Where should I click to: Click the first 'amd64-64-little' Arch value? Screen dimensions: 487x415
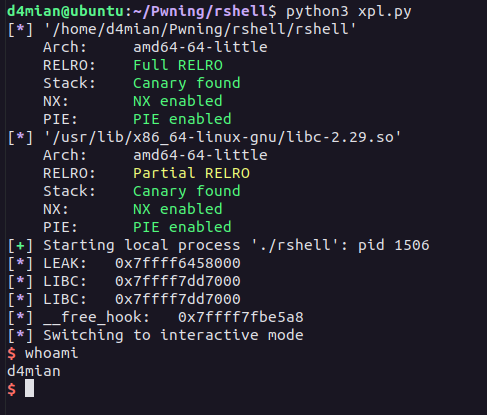200,47
